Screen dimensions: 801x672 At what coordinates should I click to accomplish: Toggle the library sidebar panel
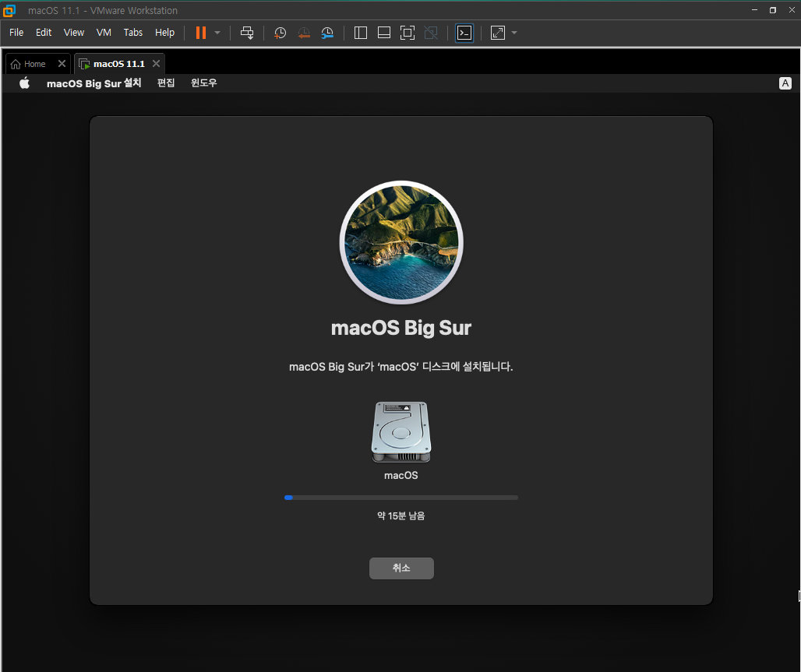pos(361,33)
